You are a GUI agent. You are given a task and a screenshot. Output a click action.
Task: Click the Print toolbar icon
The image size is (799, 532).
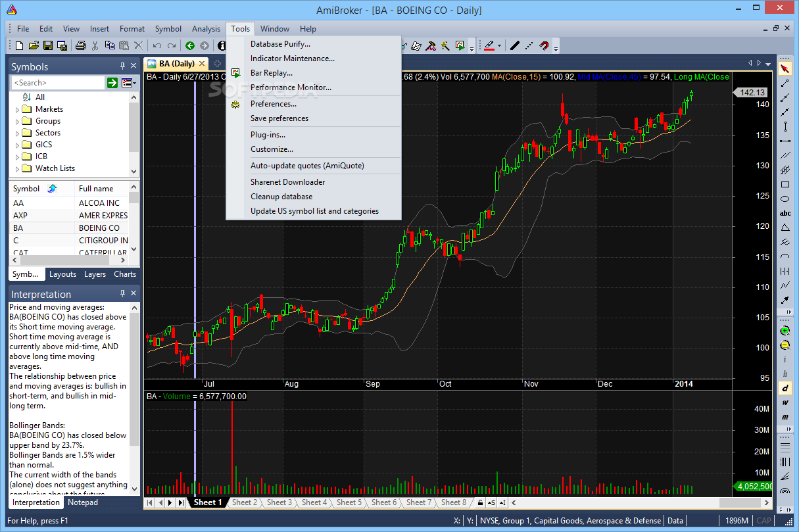pos(81,45)
